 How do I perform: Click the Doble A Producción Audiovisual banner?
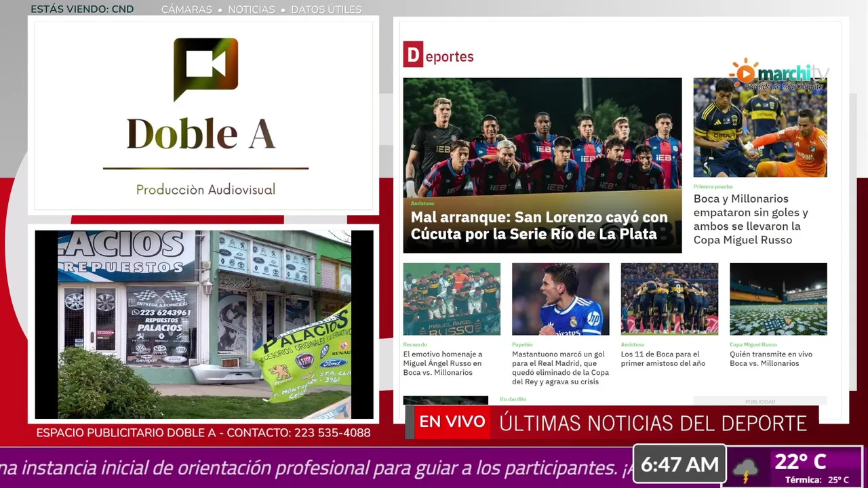point(203,116)
